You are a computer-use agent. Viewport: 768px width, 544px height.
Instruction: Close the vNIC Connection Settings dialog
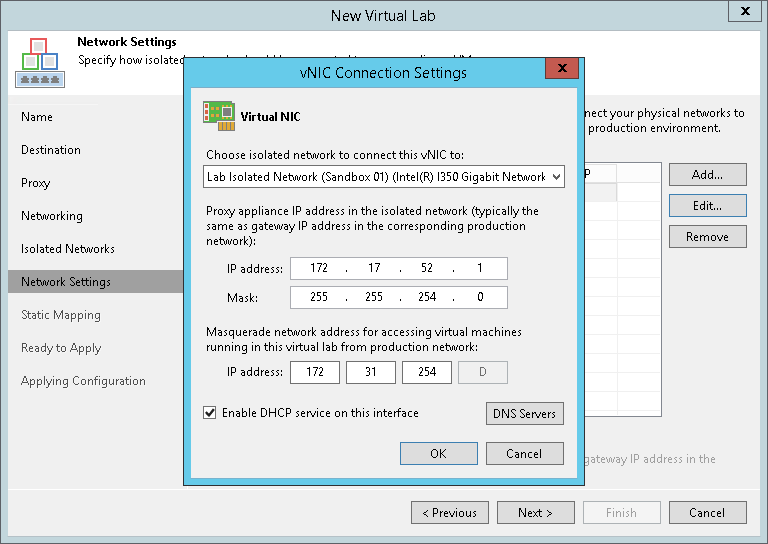tap(562, 68)
